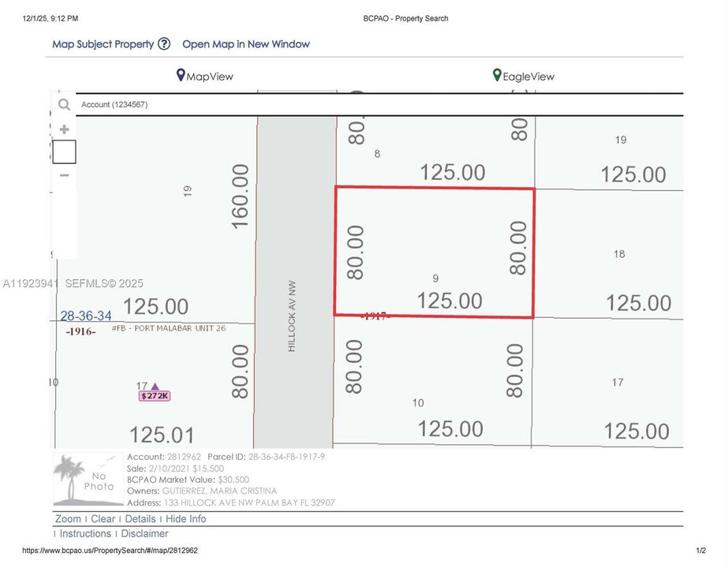
Task: Open the Map Subject Property help icon
Action: click(164, 44)
